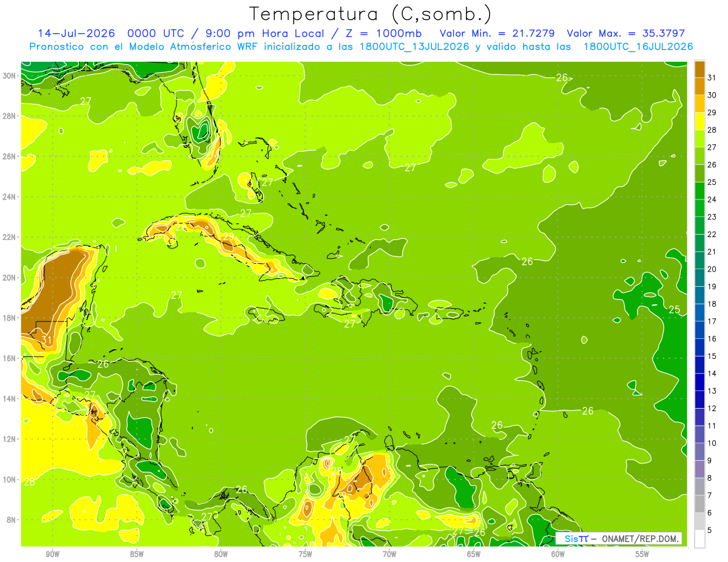Click colorbar value 19
The width and height of the screenshot is (728, 562).
712,286
